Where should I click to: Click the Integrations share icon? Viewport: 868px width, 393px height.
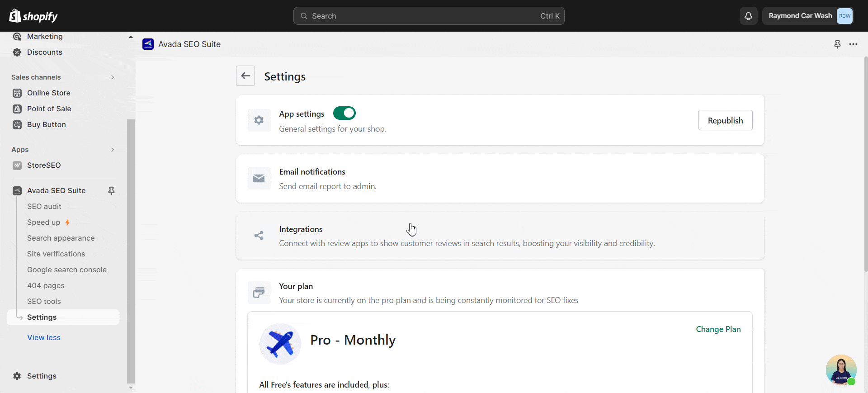(x=259, y=236)
